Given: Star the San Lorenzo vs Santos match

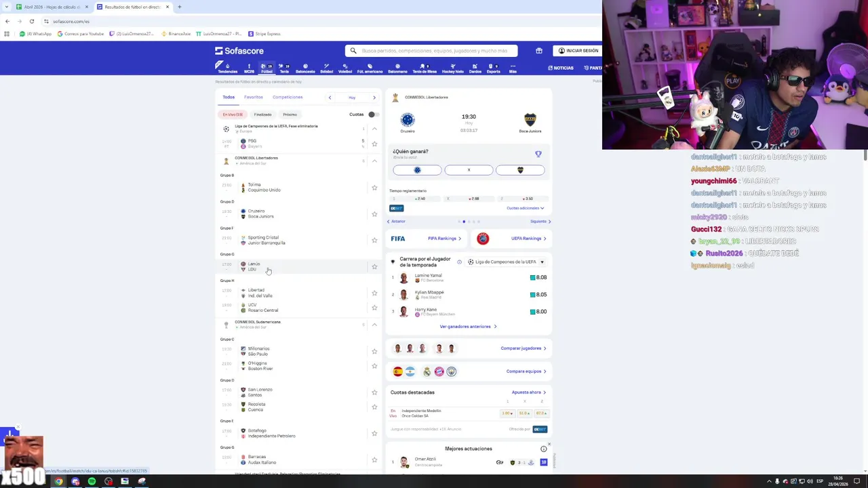Looking at the screenshot, I should (x=374, y=392).
